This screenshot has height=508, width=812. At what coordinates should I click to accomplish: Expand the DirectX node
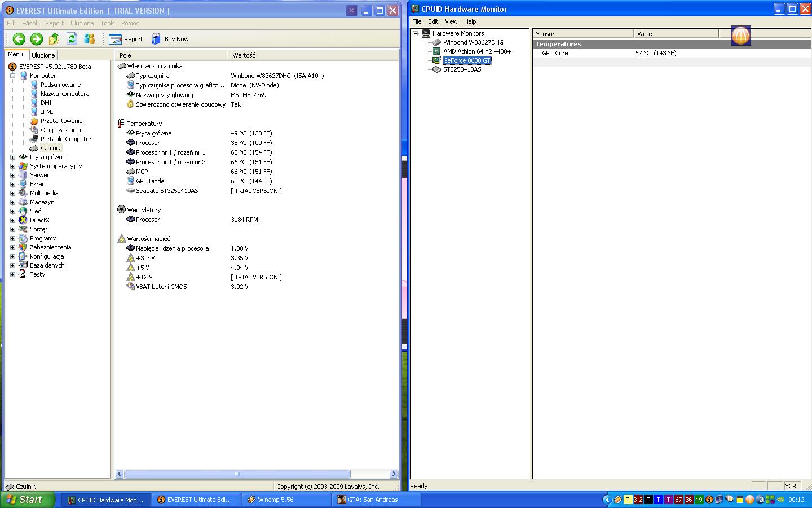pos(13,220)
